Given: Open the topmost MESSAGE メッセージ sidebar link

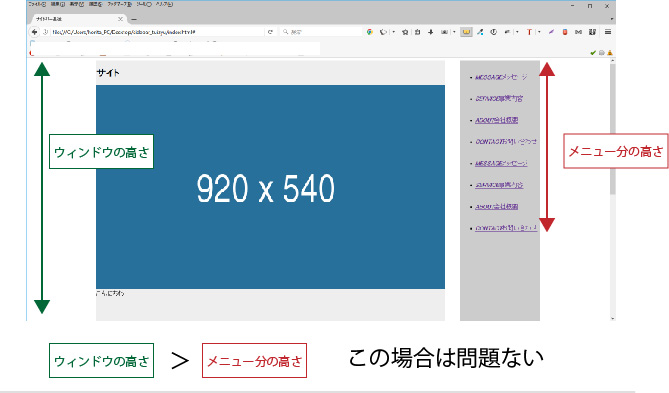Looking at the screenshot, I should [x=501, y=77].
